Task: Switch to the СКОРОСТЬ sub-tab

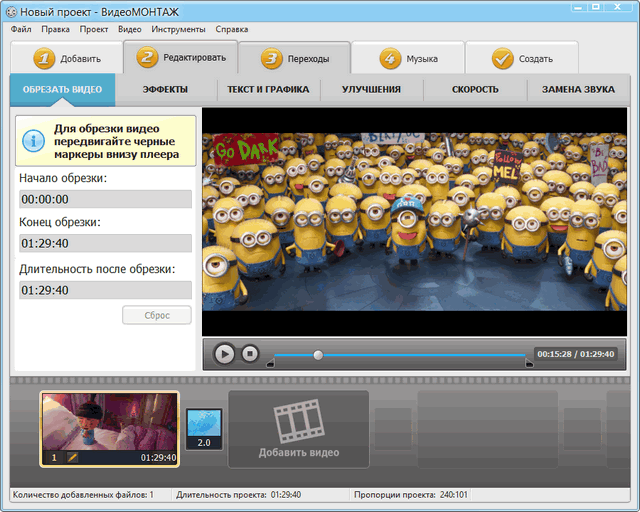Action: [x=475, y=90]
